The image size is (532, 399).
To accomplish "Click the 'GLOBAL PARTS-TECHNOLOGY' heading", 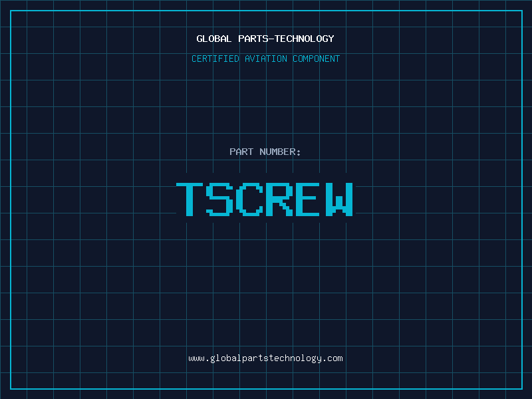I will pos(265,39).
